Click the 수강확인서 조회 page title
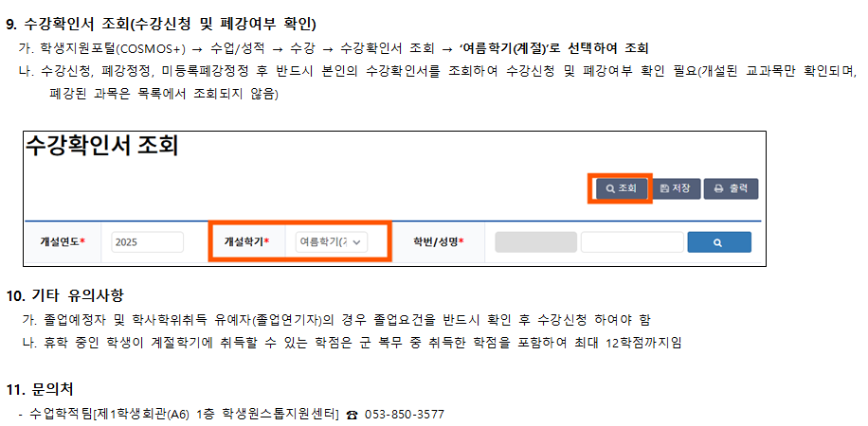The image size is (868, 426). [101, 146]
